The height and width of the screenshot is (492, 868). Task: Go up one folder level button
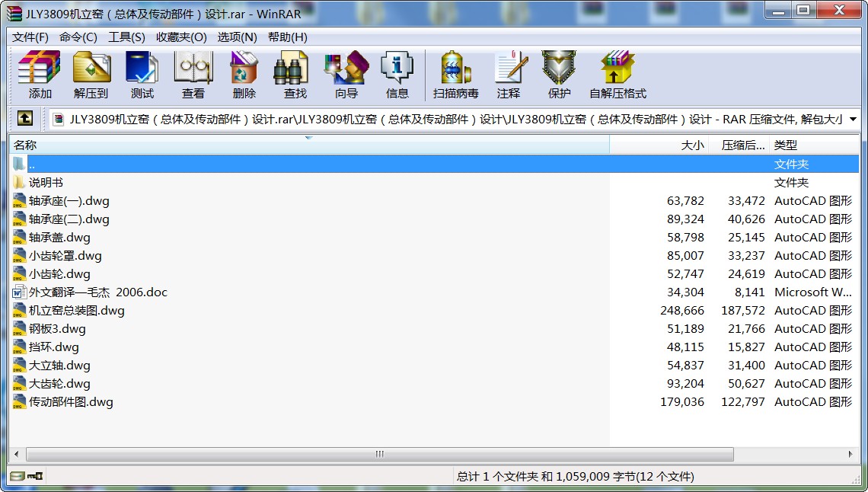[x=25, y=119]
